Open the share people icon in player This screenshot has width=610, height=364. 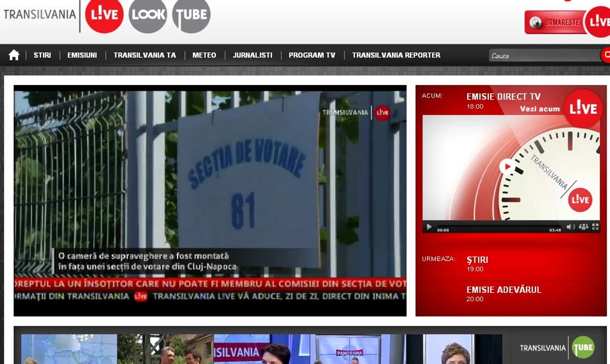point(583,227)
